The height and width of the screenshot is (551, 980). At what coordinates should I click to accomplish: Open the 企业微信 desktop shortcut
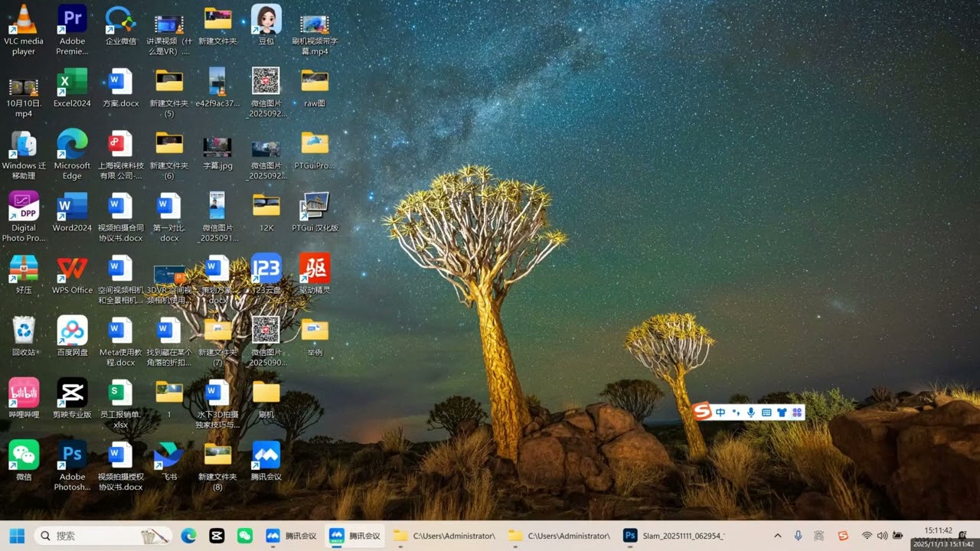(x=120, y=25)
